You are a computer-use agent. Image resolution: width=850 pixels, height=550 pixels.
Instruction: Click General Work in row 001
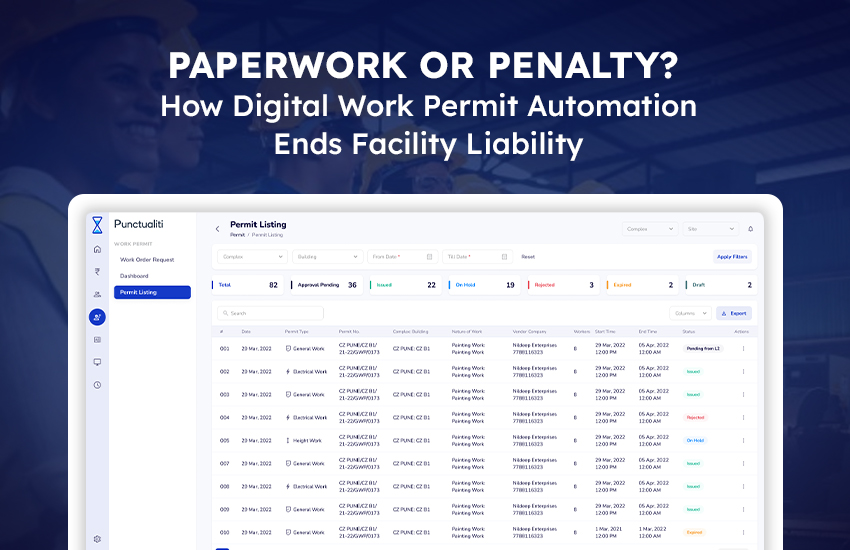tap(309, 348)
